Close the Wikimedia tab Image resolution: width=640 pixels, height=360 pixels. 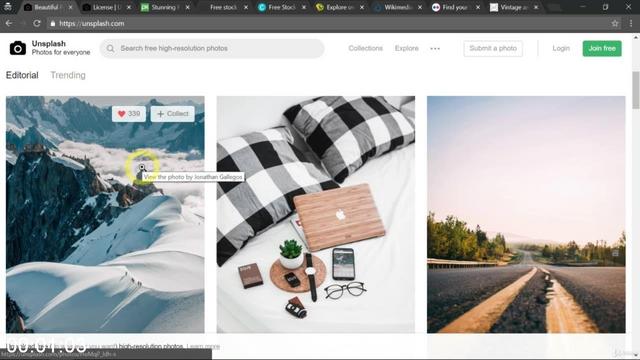(420, 7)
